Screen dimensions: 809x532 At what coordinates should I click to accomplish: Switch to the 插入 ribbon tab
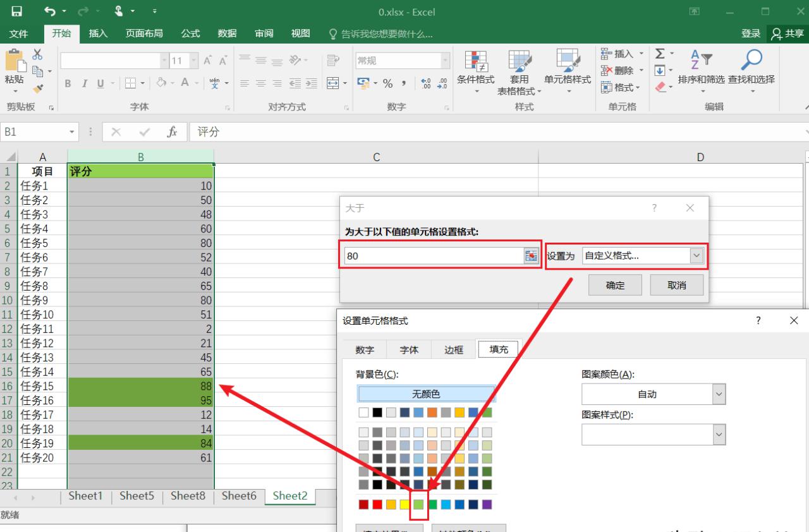tap(98, 33)
